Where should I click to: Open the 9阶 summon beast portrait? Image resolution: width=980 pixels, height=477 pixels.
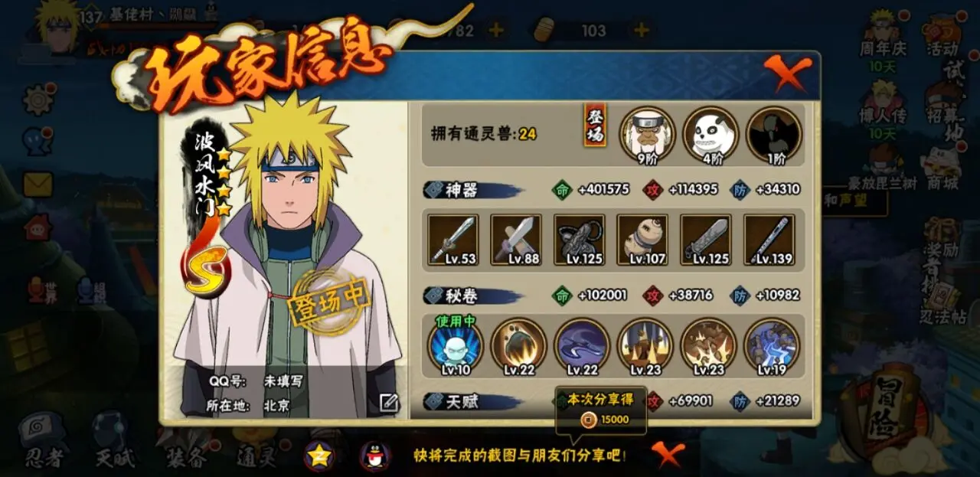647,135
